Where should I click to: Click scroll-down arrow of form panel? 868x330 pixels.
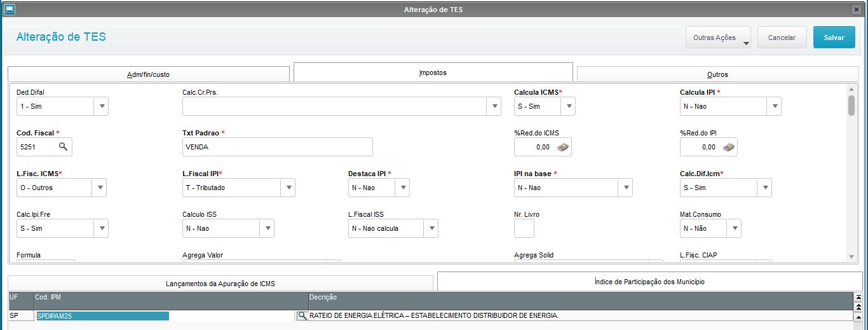coord(851,257)
